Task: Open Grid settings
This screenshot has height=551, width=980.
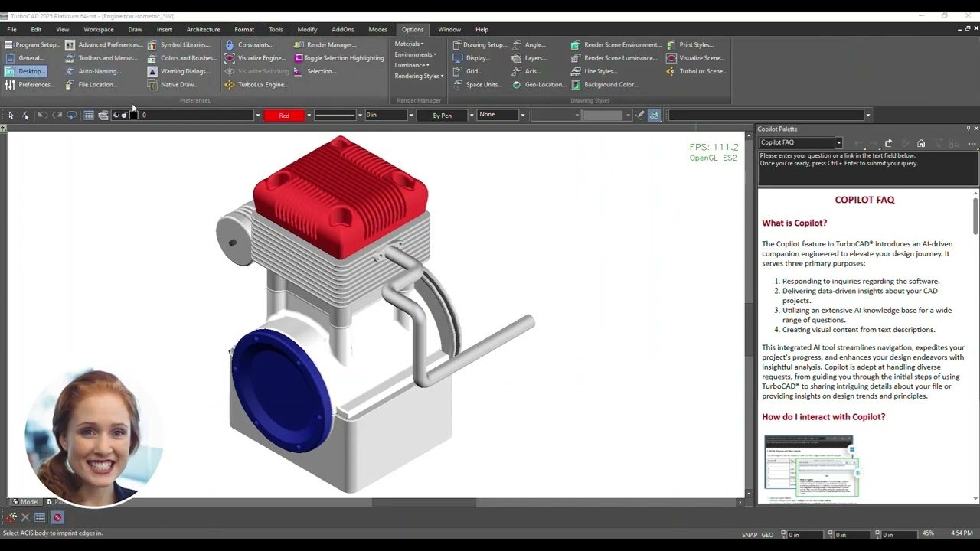Action: [468, 71]
